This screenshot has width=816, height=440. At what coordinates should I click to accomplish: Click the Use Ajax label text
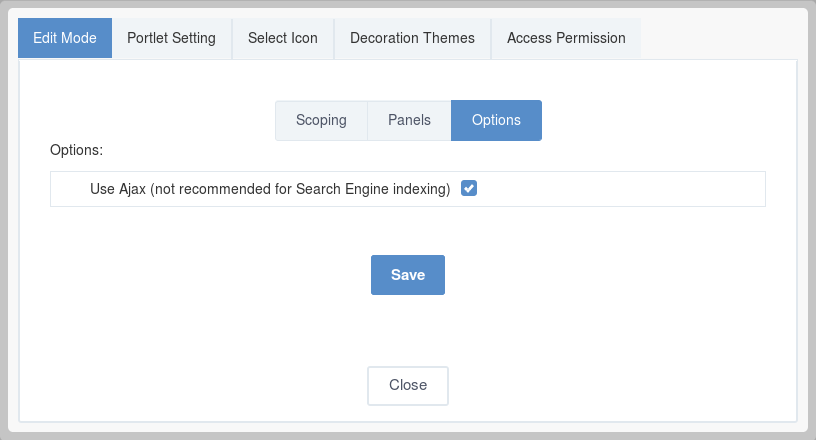pyautogui.click(x=270, y=188)
